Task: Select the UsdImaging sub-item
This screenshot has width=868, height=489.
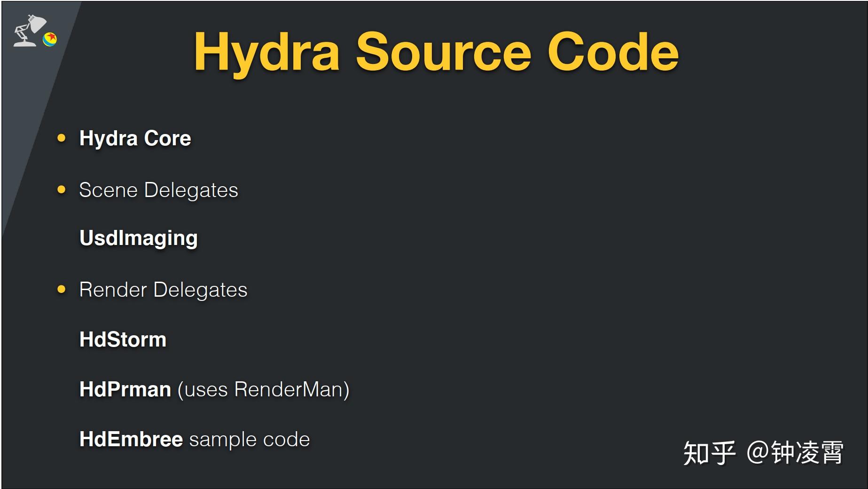Action: click(x=139, y=238)
